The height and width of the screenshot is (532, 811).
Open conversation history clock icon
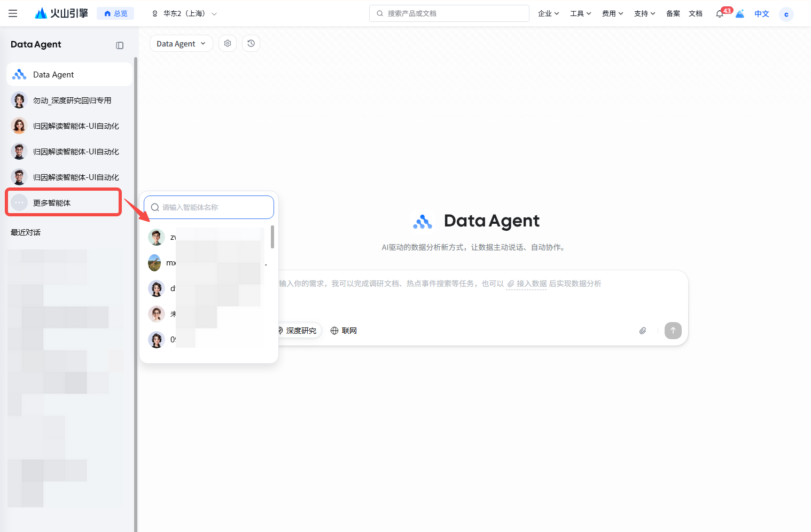pyautogui.click(x=251, y=43)
